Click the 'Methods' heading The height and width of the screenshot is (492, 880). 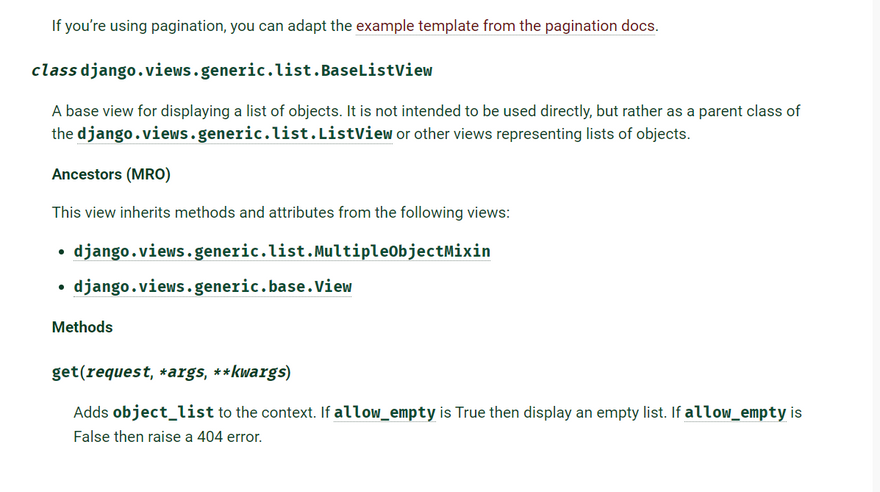82,327
